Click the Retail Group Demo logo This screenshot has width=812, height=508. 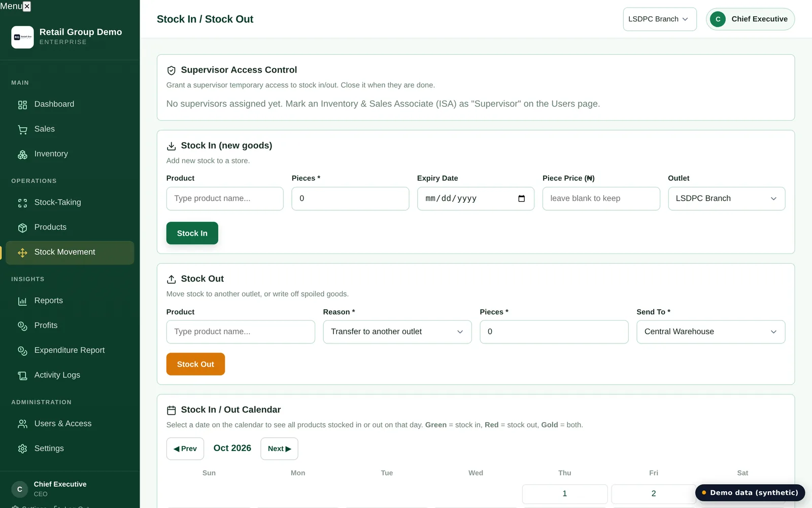(x=22, y=37)
